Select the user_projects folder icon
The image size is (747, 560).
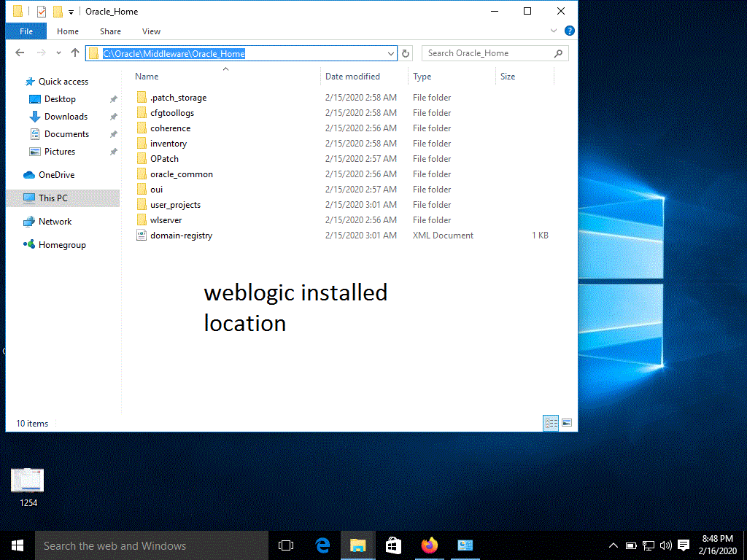(x=142, y=205)
